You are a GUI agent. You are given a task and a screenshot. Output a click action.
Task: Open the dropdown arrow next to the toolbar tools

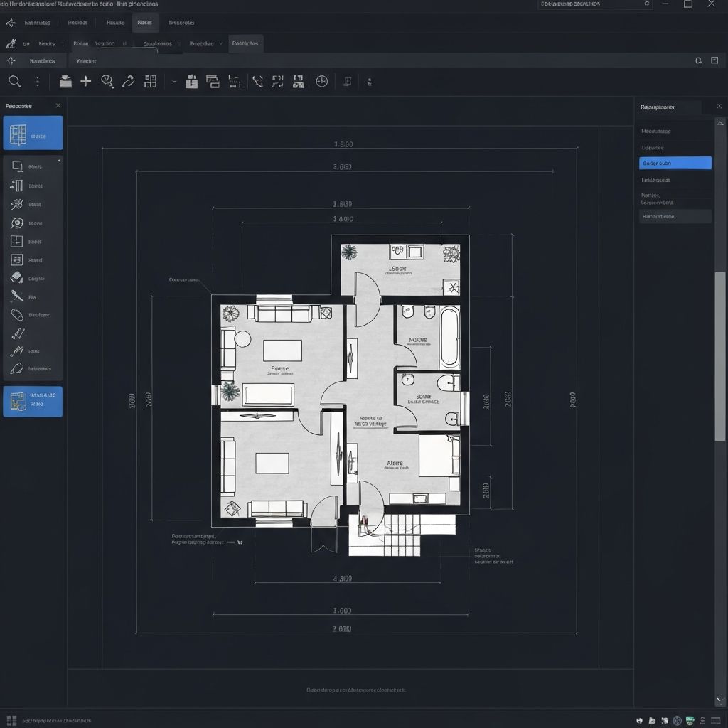tap(173, 81)
